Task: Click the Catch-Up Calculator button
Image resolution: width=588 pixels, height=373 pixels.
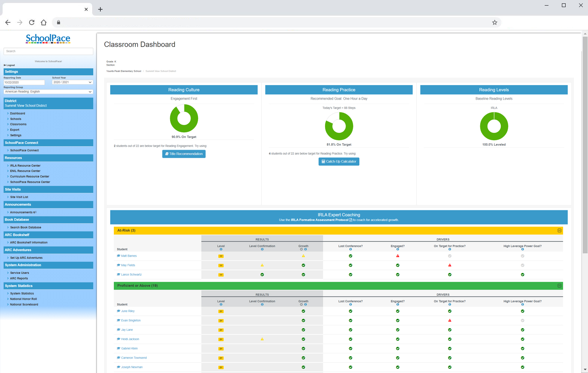Action: point(339,162)
